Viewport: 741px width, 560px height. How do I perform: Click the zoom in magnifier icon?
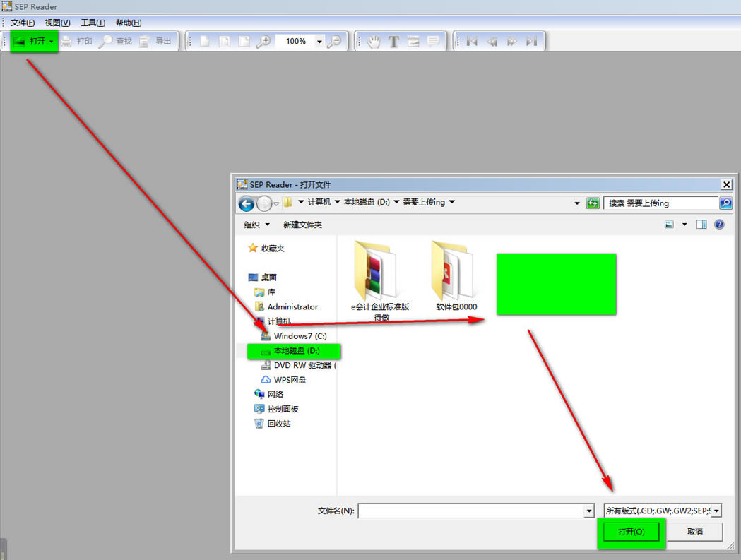tap(263, 42)
